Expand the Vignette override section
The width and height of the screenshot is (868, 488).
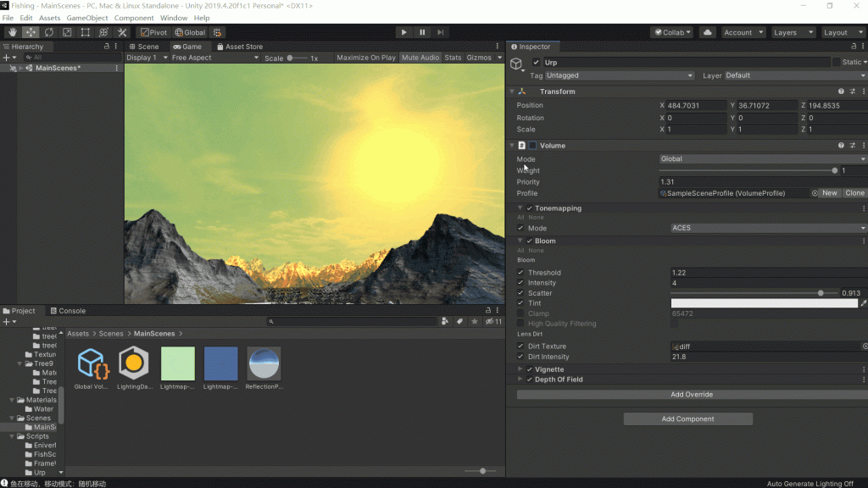click(520, 369)
